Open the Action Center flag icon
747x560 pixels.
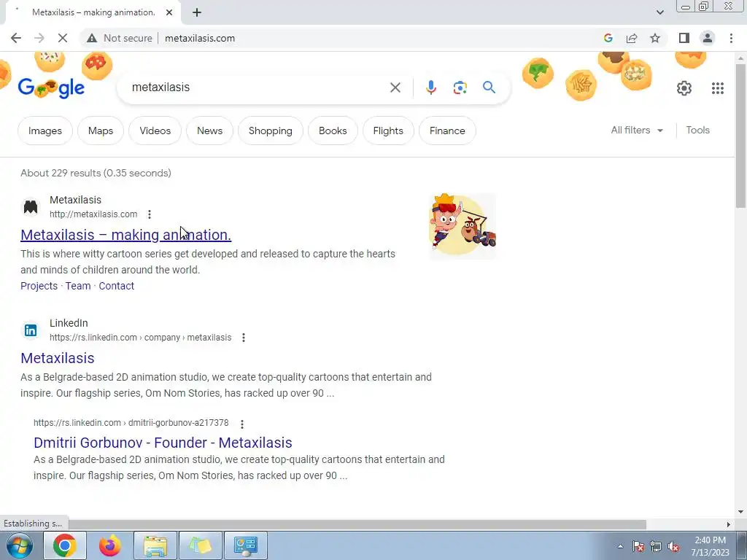click(638, 546)
